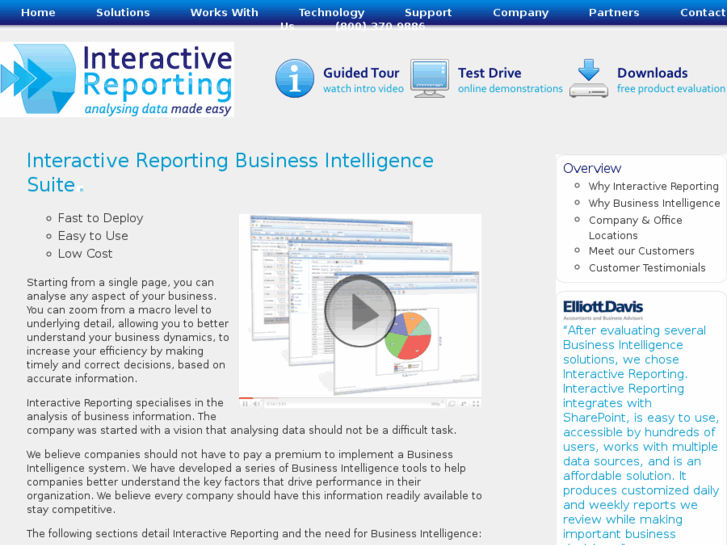Open 'Why Business Intelligence' sidebar link
Image resolution: width=727 pixels, height=545 pixels.
pyautogui.click(x=654, y=203)
